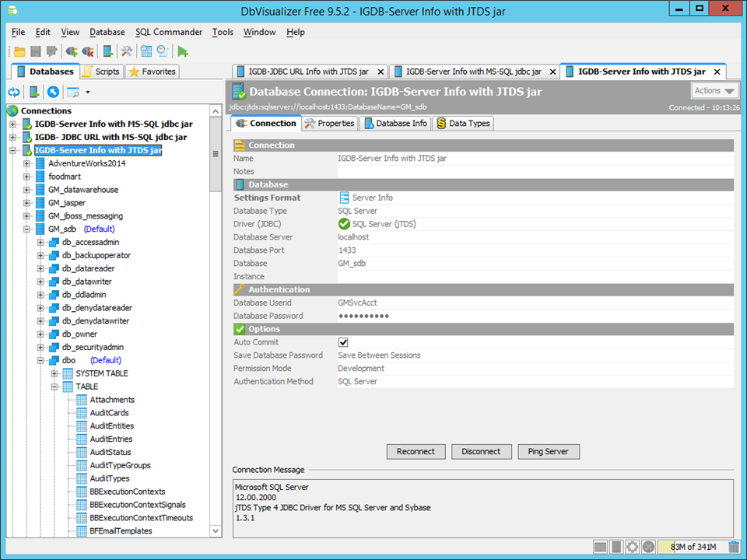The height and width of the screenshot is (560, 747).
Task: Close the IGDB-Server Info with MS-SQL jdbc jar tab
Action: (552, 72)
